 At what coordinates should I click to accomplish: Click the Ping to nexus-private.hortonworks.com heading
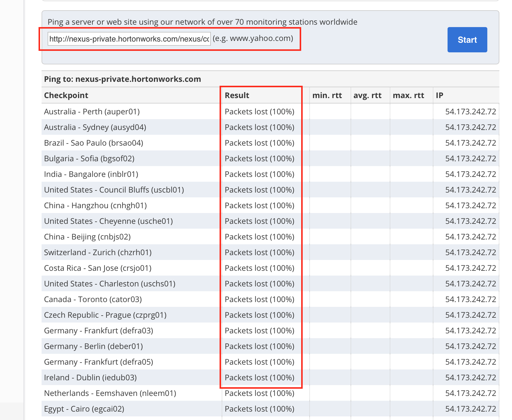[122, 79]
